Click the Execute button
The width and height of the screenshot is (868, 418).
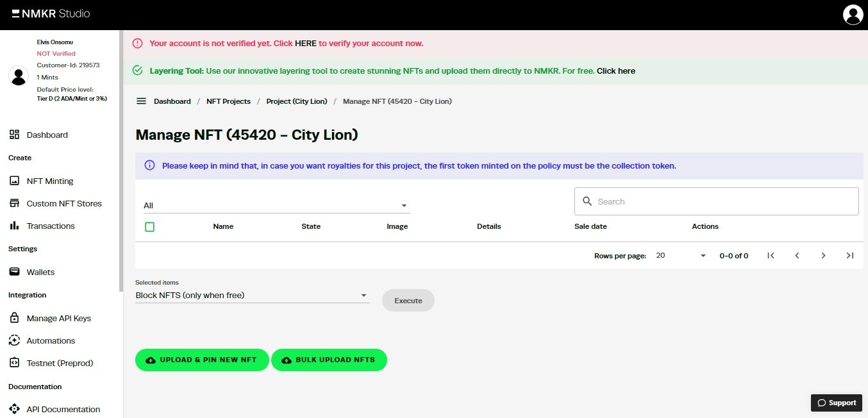click(408, 300)
